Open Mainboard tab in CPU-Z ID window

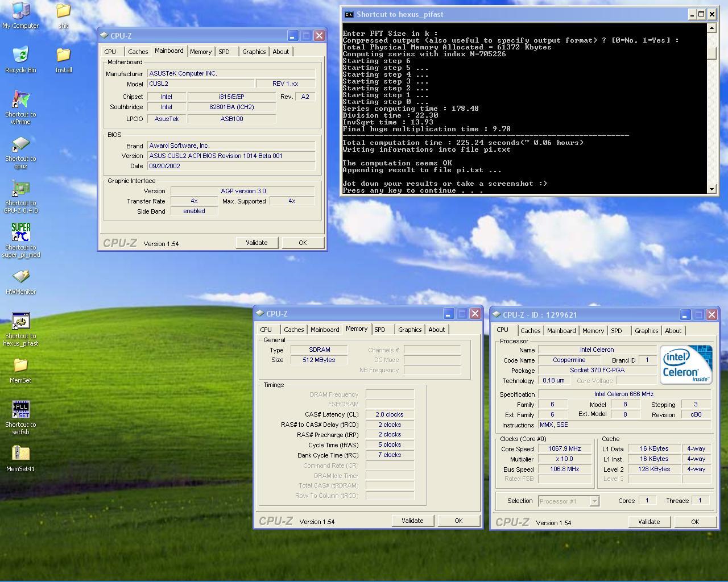point(561,331)
